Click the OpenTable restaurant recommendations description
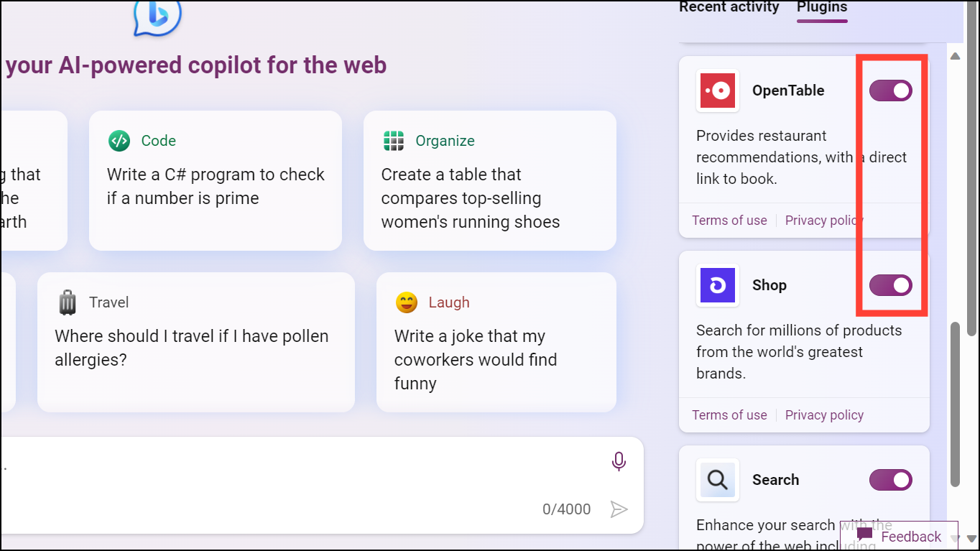980x551 pixels. (x=801, y=157)
